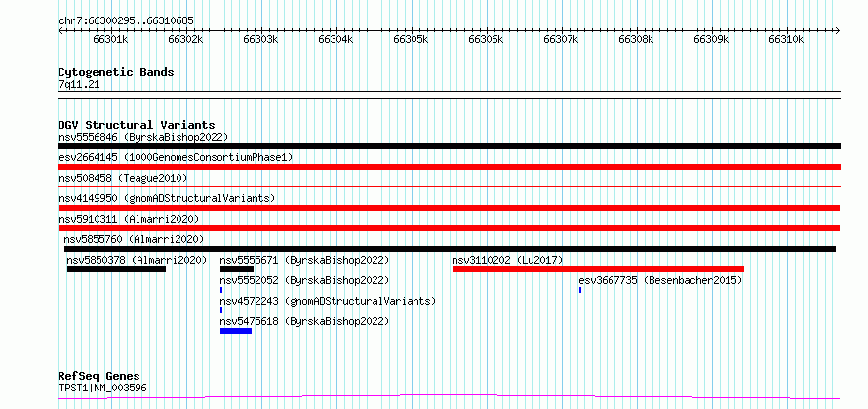Select the red nsv5910311 variant bar

(x=449, y=228)
